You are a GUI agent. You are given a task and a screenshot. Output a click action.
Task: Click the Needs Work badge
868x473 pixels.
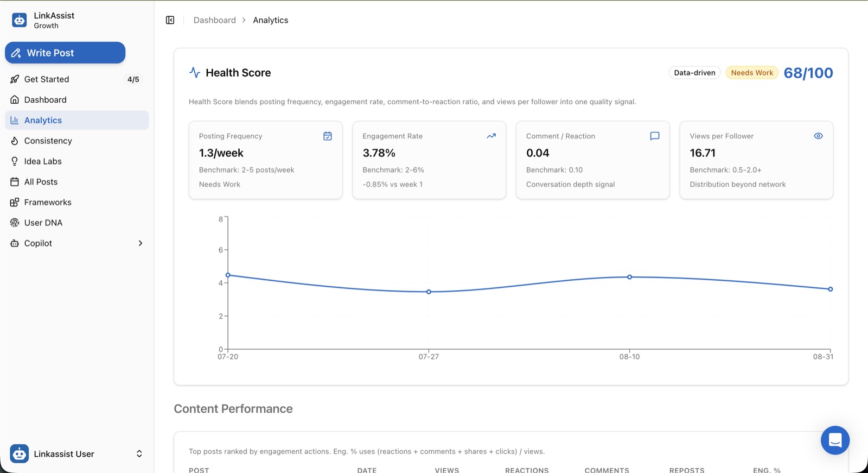pos(752,73)
